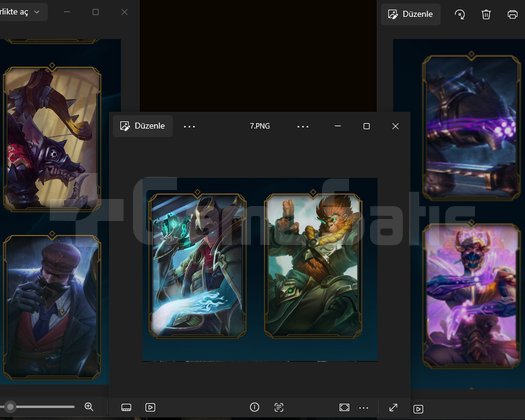Show file info in the 7.PNG window
Screen dimensions: 525x420
point(254,407)
